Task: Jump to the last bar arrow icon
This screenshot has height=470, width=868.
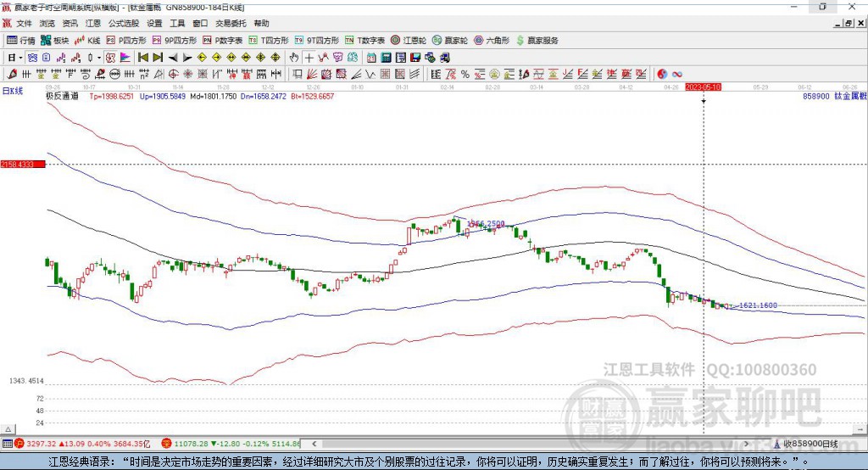Action: click(x=158, y=58)
